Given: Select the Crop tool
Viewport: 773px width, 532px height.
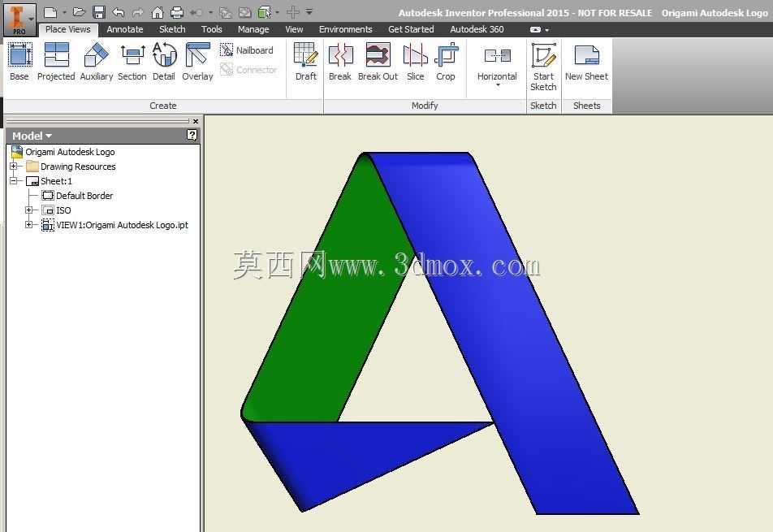Looking at the screenshot, I should point(446,61).
